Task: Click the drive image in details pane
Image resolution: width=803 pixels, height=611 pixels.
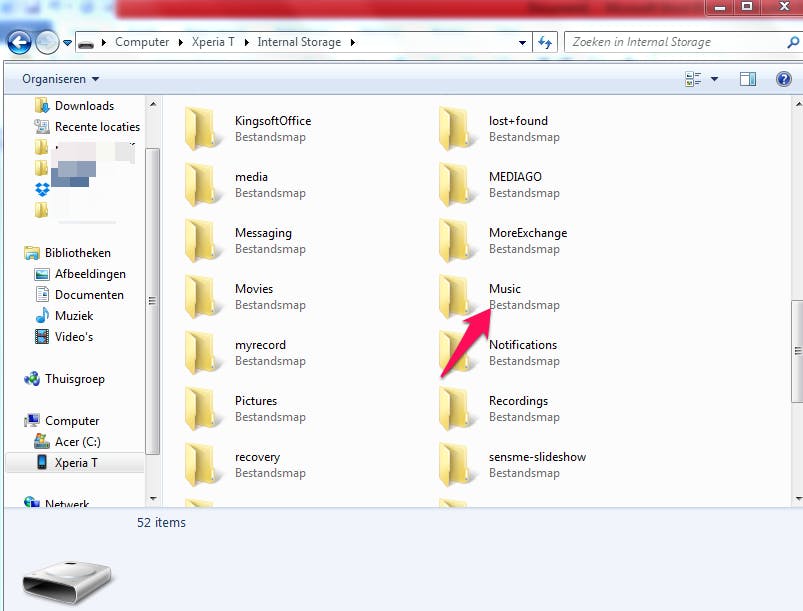Action: (67, 582)
